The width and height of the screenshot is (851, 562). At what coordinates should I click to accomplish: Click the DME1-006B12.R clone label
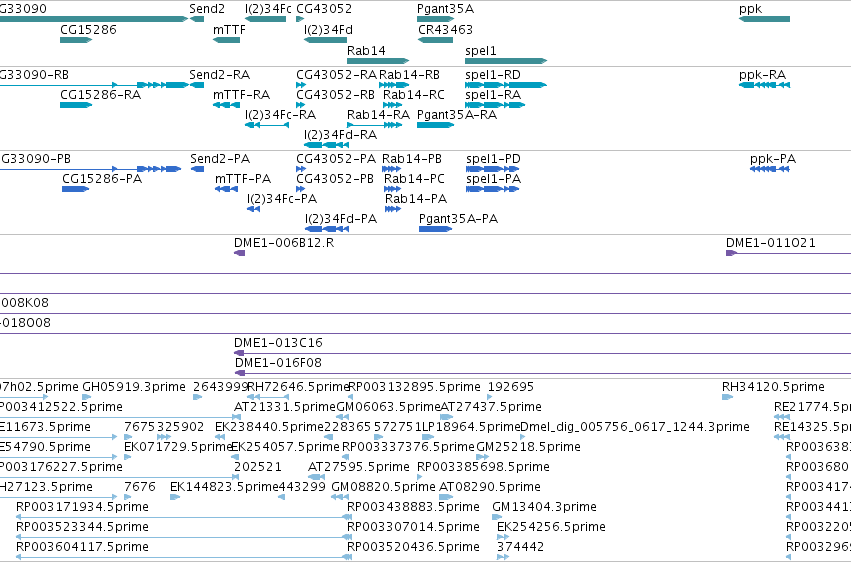(284, 242)
